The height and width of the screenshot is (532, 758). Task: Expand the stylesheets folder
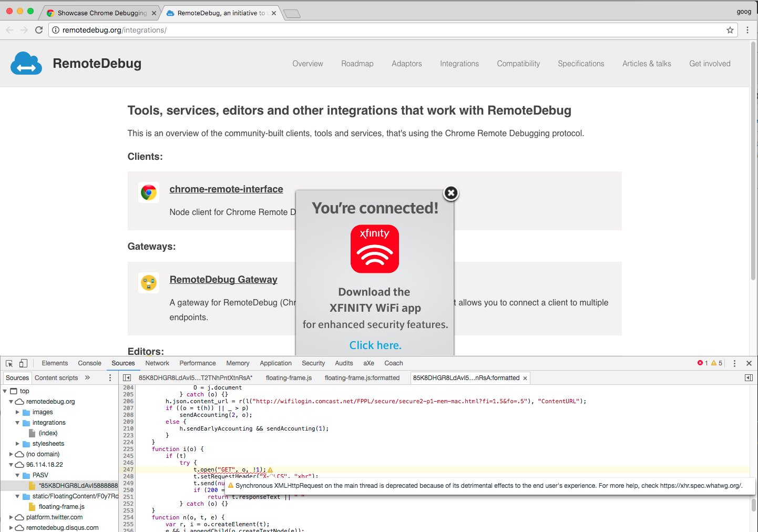17,444
